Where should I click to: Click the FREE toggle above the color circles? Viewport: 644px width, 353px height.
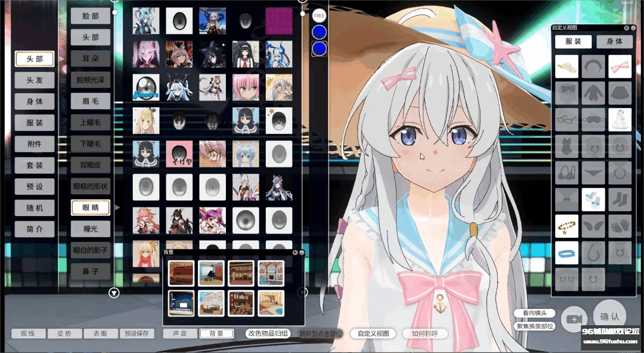point(318,16)
